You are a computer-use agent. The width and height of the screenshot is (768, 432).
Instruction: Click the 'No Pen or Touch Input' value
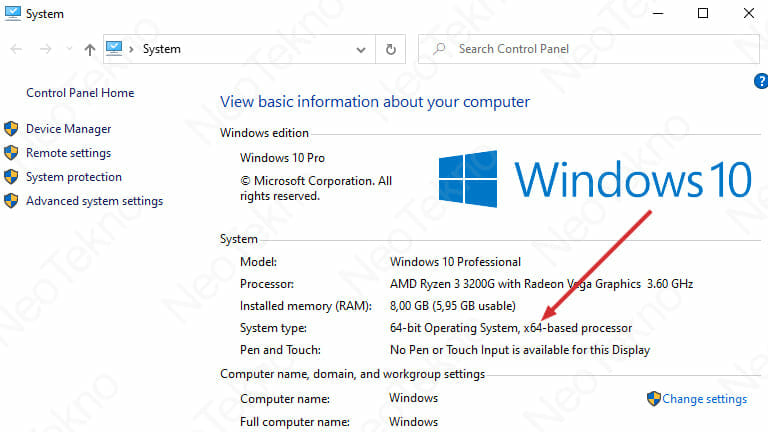point(520,350)
